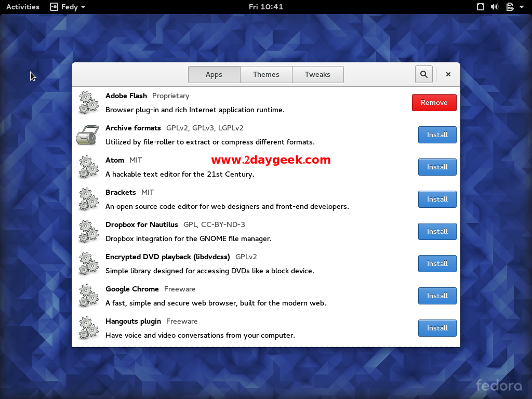Switch to the Themes tab
The image size is (532, 399).
pyautogui.click(x=266, y=74)
